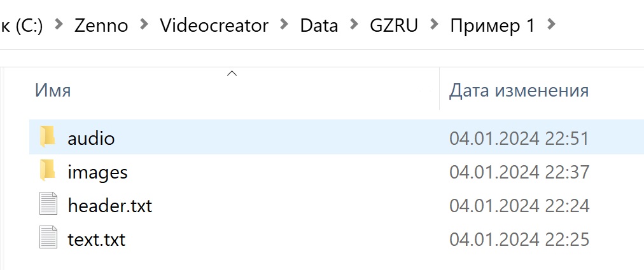
Task: Expand breadcrumb chevron after Zenno
Action: [144, 25]
